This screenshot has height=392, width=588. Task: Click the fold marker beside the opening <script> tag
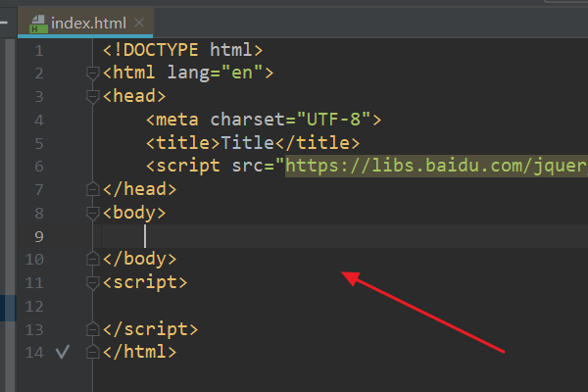[94, 282]
